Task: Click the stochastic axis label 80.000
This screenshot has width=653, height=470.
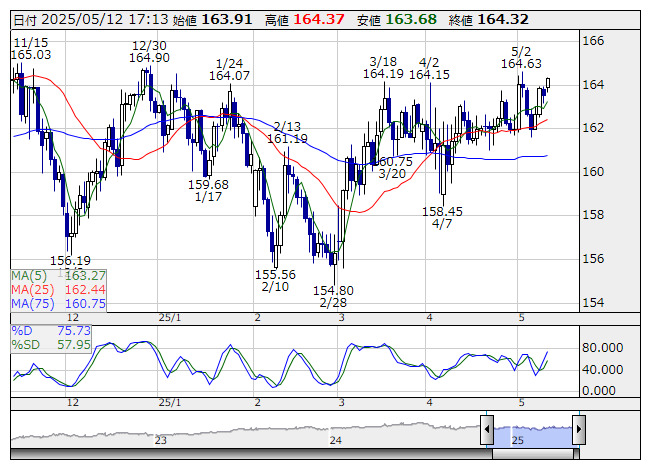Action: 603,348
